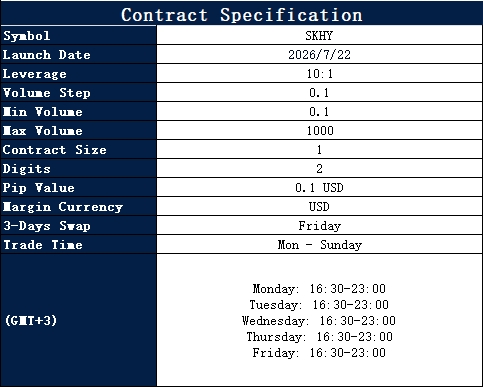Select the Min Volume value cell
Viewport: 483px width, 387px height.
pyautogui.click(x=319, y=111)
